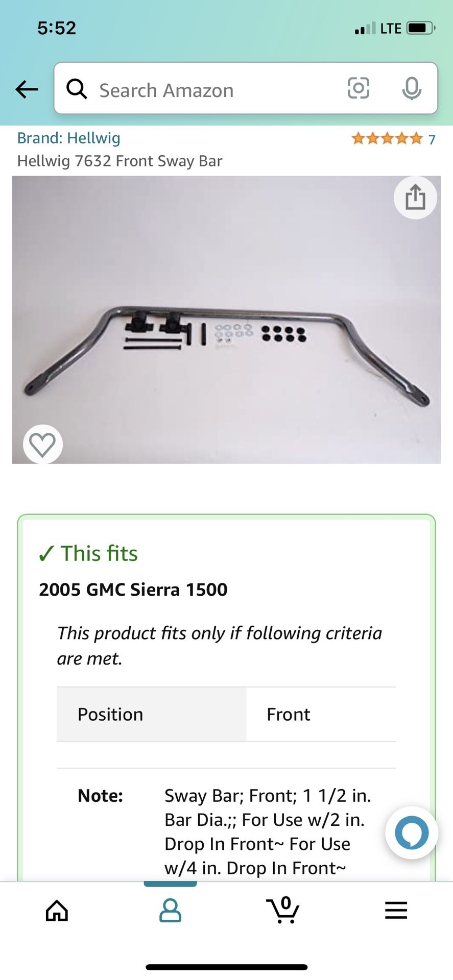
Task: Open the hamburger menu tab
Action: [396, 910]
